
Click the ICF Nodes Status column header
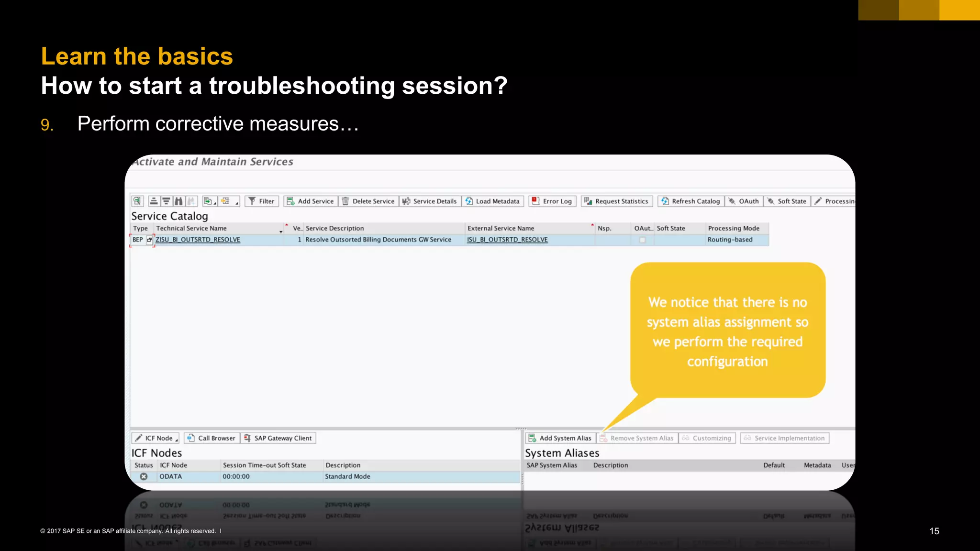(144, 465)
